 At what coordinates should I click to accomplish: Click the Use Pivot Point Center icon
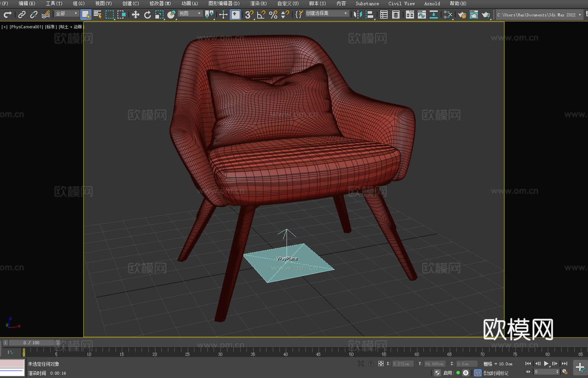tap(209, 14)
